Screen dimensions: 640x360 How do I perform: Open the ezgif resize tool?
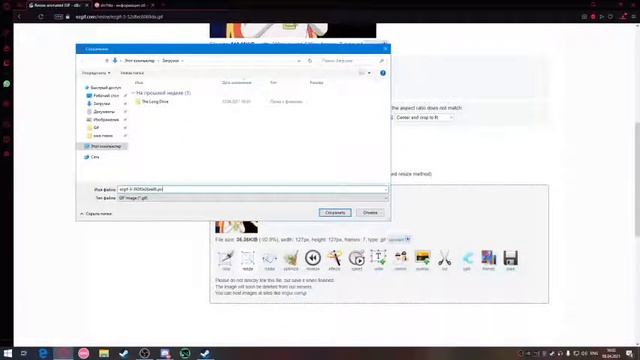click(x=247, y=260)
